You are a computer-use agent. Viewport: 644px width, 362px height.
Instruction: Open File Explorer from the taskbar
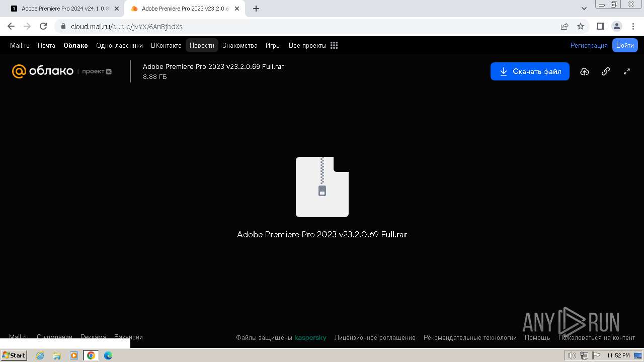tap(57, 355)
